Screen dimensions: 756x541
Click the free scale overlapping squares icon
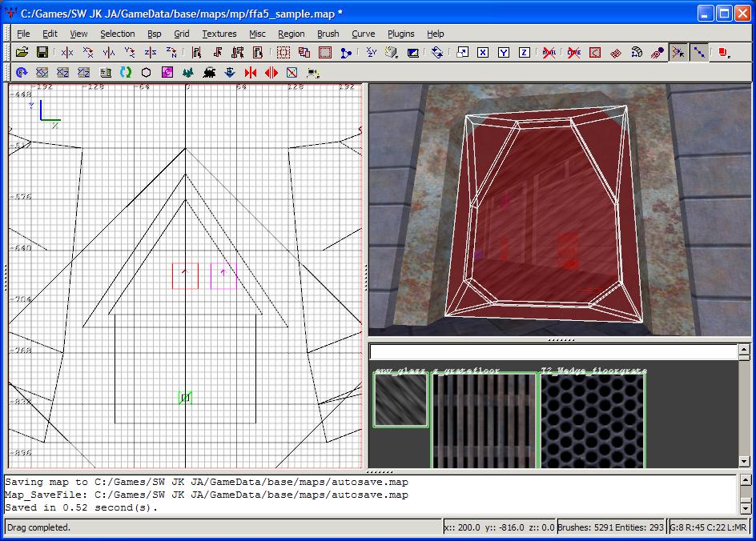click(x=462, y=52)
